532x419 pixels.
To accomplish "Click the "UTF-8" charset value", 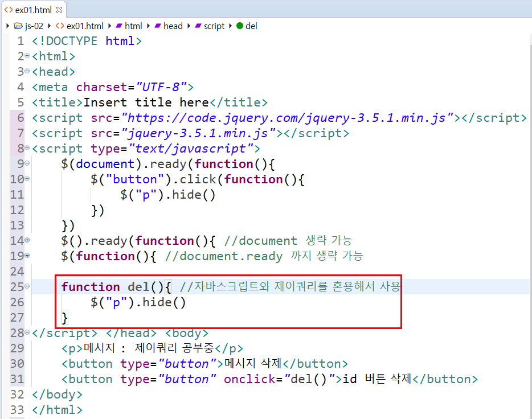I will [161, 87].
